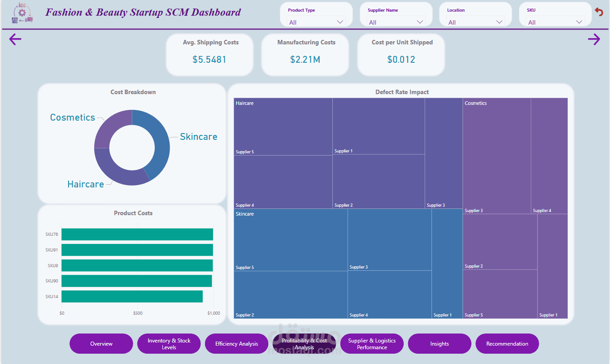Viewport: 610px width, 364px height.
Task: Click the Cost per Unit Shipped card
Action: (x=401, y=55)
